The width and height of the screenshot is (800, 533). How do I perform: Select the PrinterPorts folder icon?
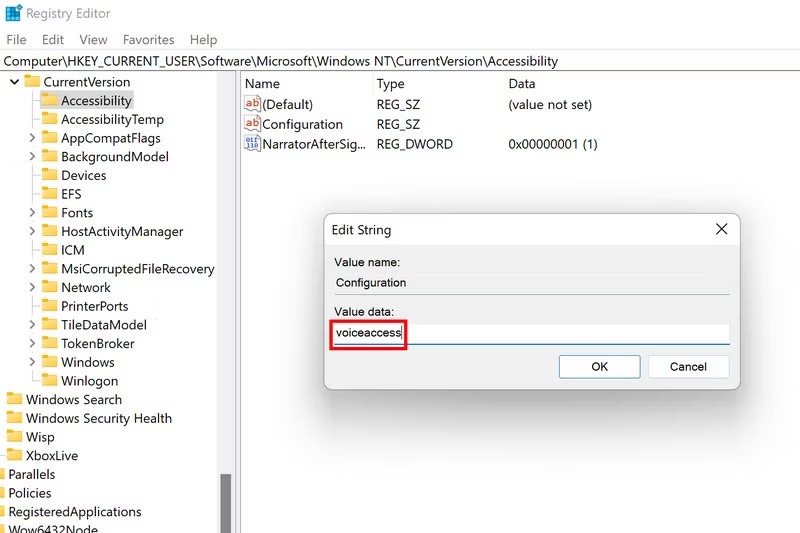pyautogui.click(x=49, y=305)
